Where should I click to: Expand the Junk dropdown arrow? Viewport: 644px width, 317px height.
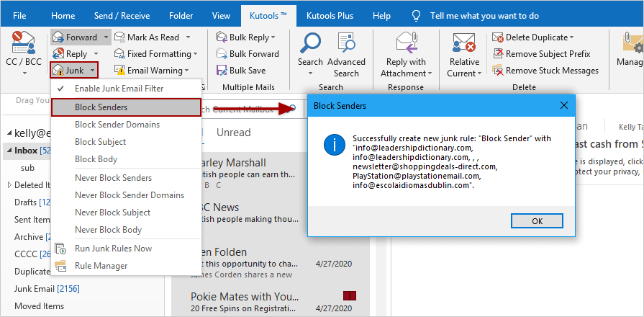pyautogui.click(x=92, y=71)
